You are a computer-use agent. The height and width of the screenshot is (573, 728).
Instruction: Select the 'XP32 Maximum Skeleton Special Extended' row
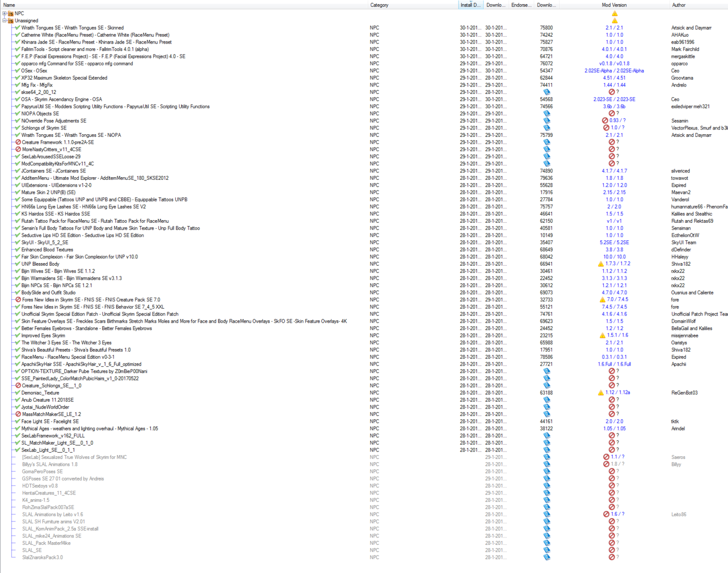[364, 78]
